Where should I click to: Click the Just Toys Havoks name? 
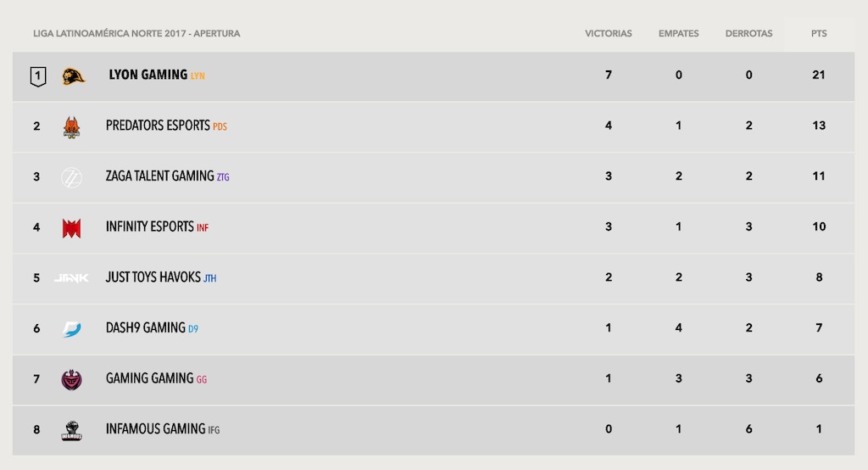pyautogui.click(x=153, y=277)
